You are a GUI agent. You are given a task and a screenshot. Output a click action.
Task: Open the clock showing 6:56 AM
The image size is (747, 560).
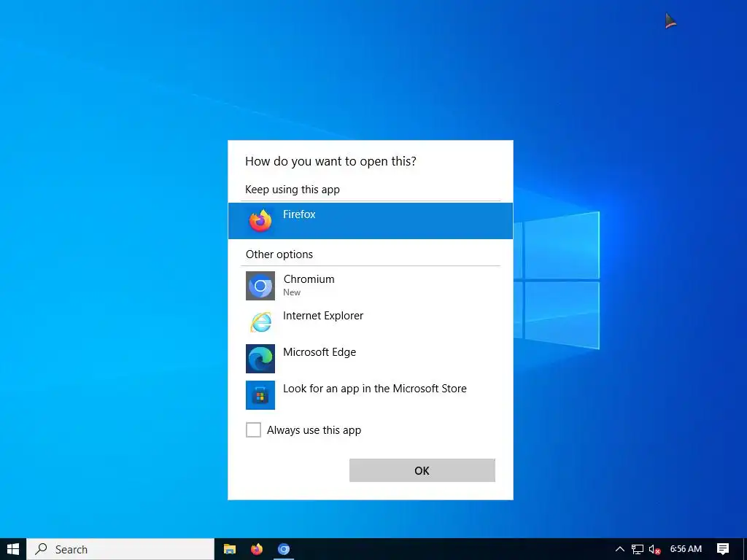[686, 549]
